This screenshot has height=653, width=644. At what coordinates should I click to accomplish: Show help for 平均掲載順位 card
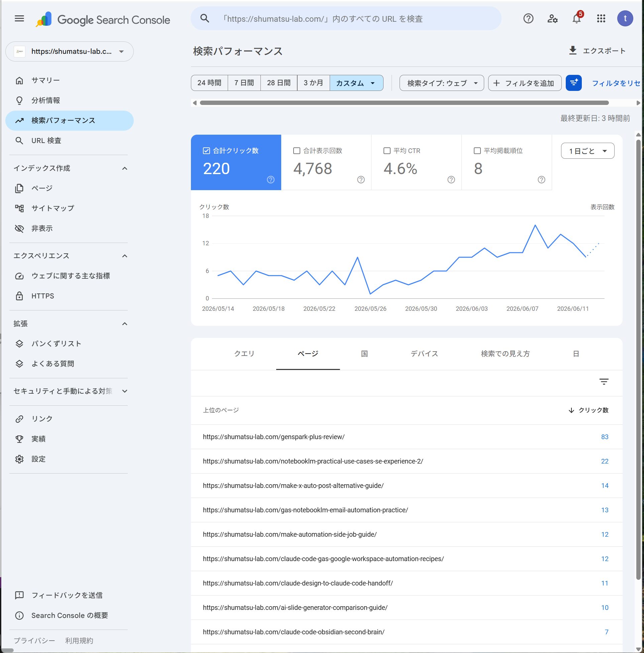point(541,180)
